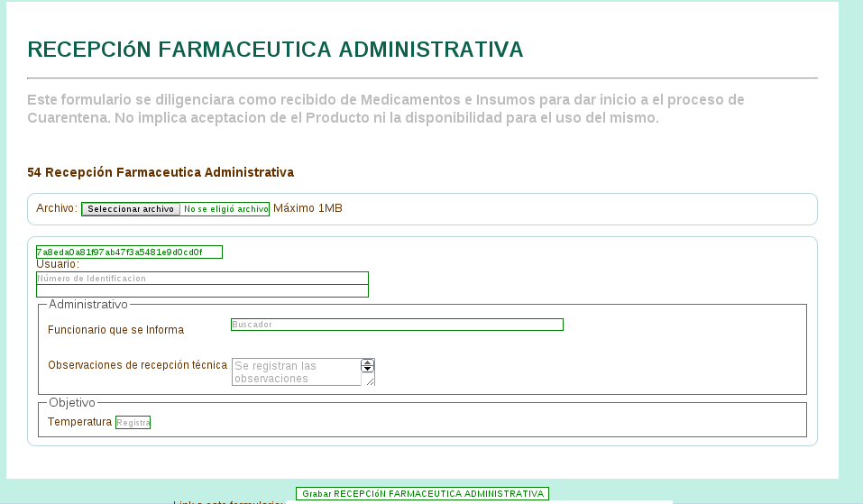Click the Administrativo fieldset legend
Screen dimensions: 863x504
click(88, 305)
